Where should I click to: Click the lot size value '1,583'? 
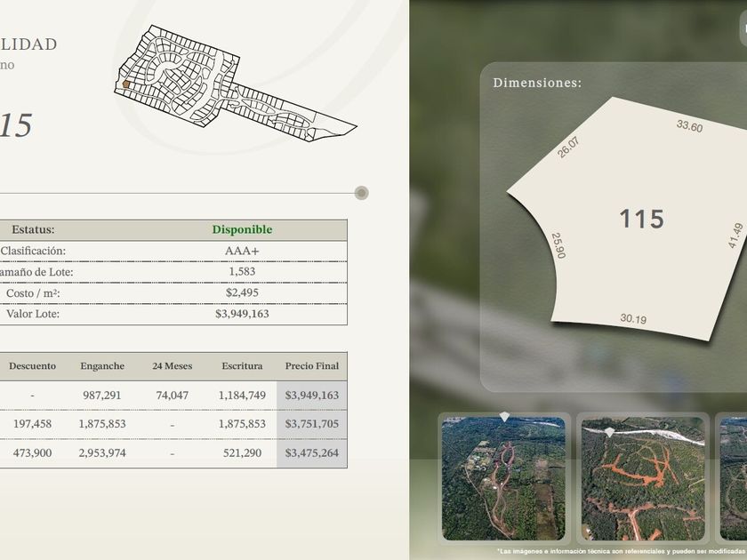242,271
